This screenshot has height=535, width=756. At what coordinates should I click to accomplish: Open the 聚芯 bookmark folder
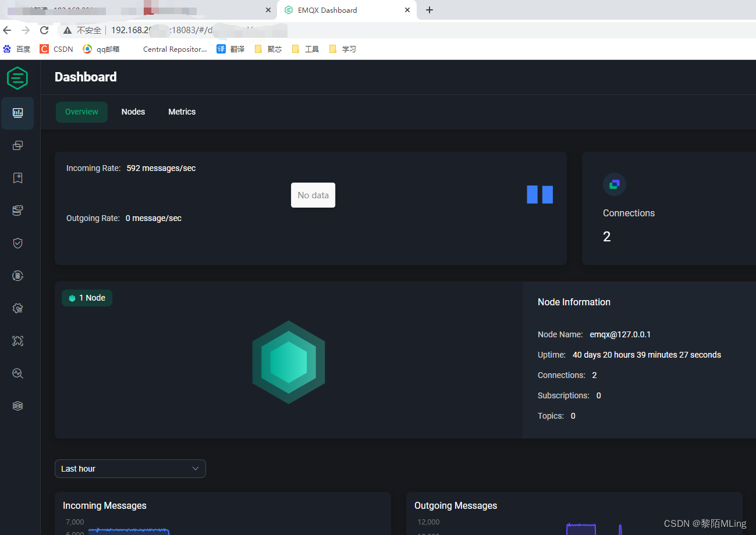pos(268,49)
